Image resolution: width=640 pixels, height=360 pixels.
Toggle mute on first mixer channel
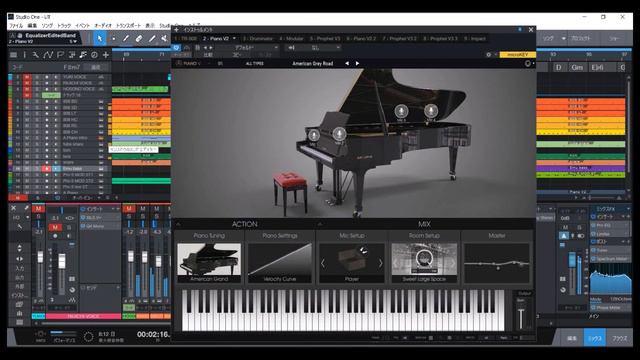[x=38, y=209]
